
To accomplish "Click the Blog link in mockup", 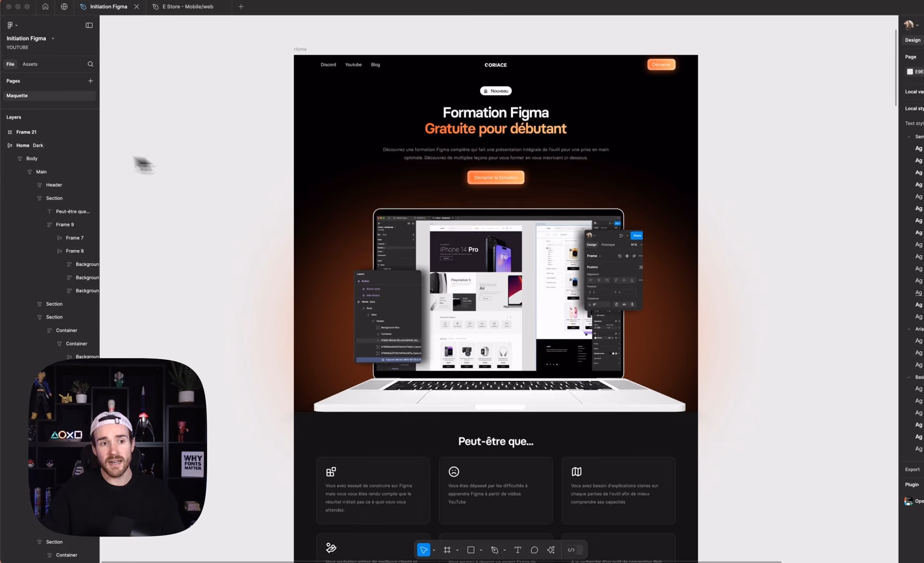I will (376, 65).
